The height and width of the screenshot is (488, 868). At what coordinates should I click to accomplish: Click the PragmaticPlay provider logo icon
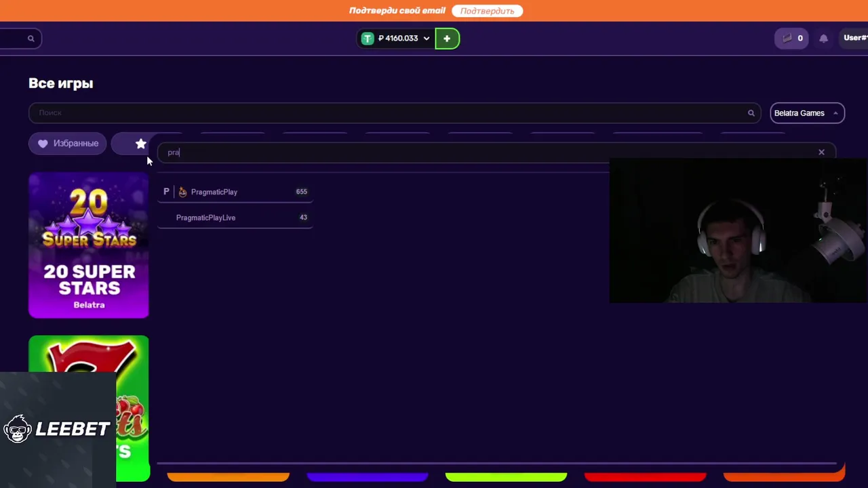[182, 192]
